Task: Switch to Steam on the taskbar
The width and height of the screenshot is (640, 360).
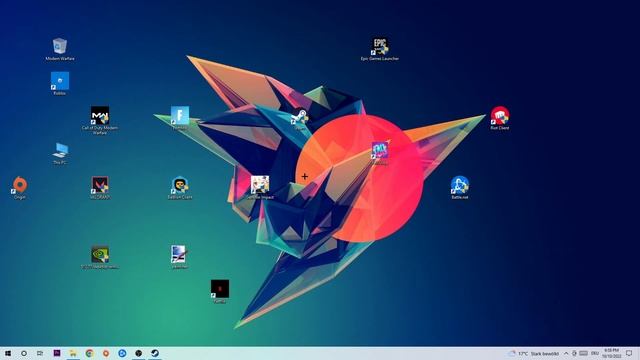Action: 155,353
